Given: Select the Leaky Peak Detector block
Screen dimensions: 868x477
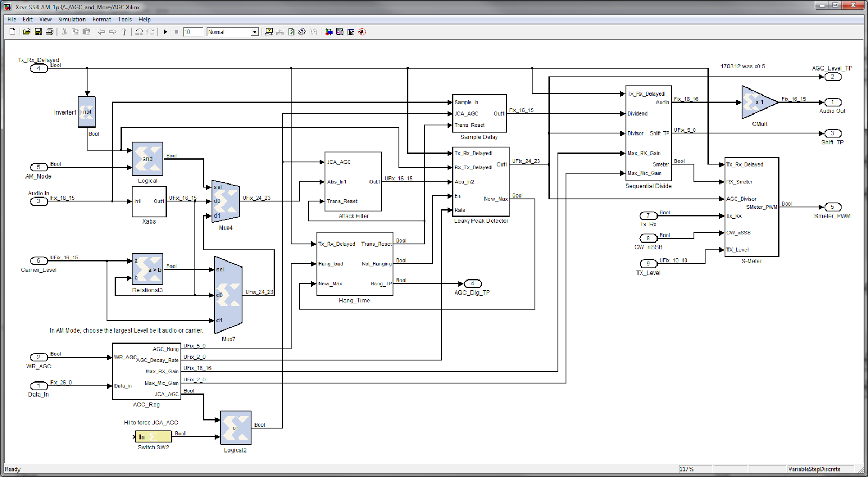Looking at the screenshot, I should coord(481,182).
